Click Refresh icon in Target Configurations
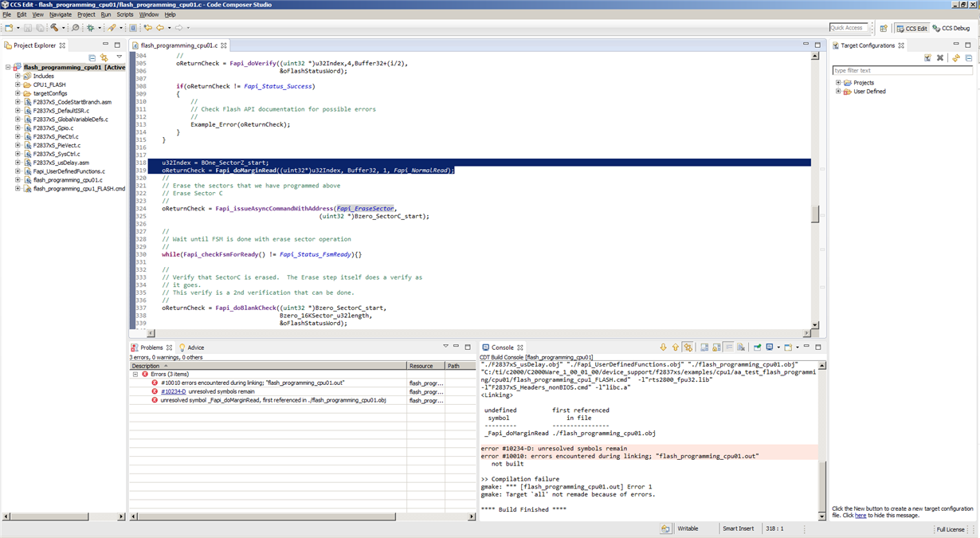Viewport: 980px width, 538px height. click(x=956, y=57)
